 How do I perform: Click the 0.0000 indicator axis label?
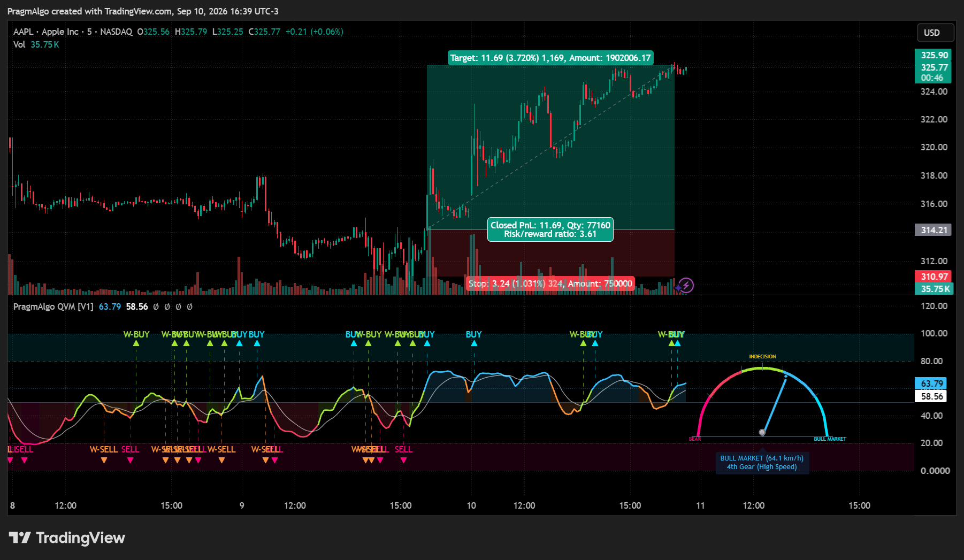tap(935, 471)
